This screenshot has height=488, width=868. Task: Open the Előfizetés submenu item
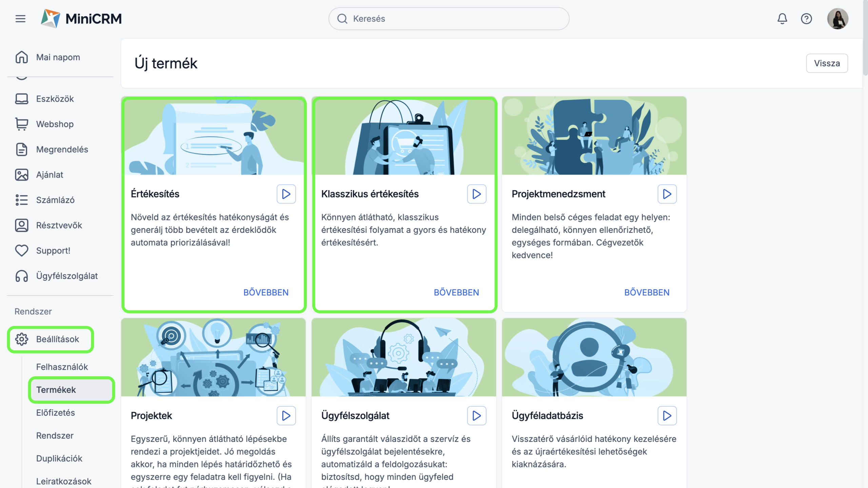56,412
